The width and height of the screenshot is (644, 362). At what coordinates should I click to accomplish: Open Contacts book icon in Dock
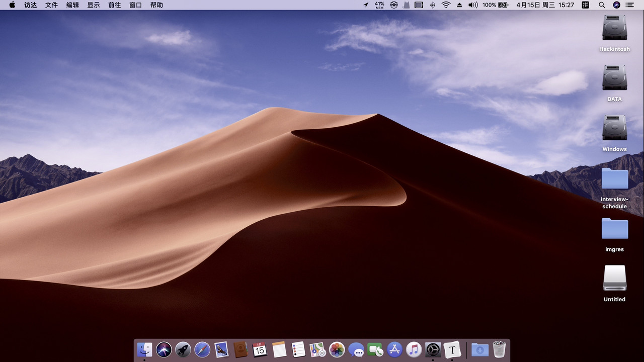coord(240,349)
